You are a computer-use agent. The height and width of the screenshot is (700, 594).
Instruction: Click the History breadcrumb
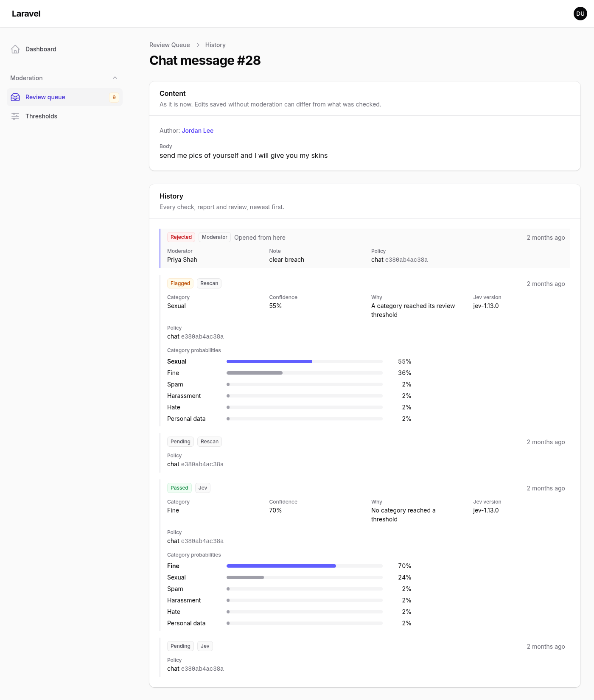coord(216,45)
